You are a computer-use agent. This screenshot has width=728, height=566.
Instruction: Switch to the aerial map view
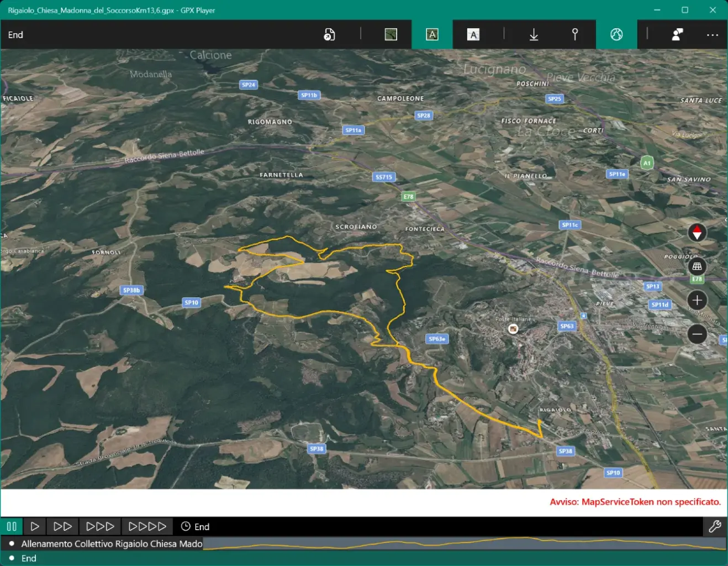click(x=391, y=35)
